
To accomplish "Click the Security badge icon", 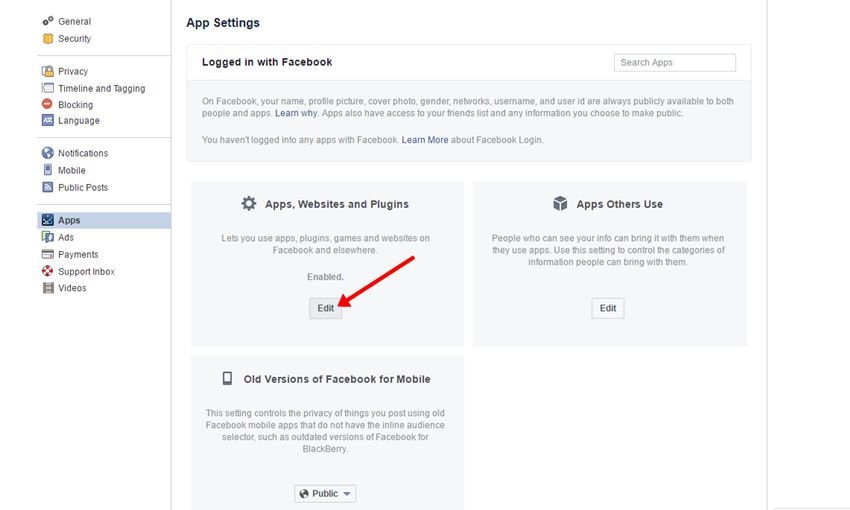I will click(x=48, y=38).
